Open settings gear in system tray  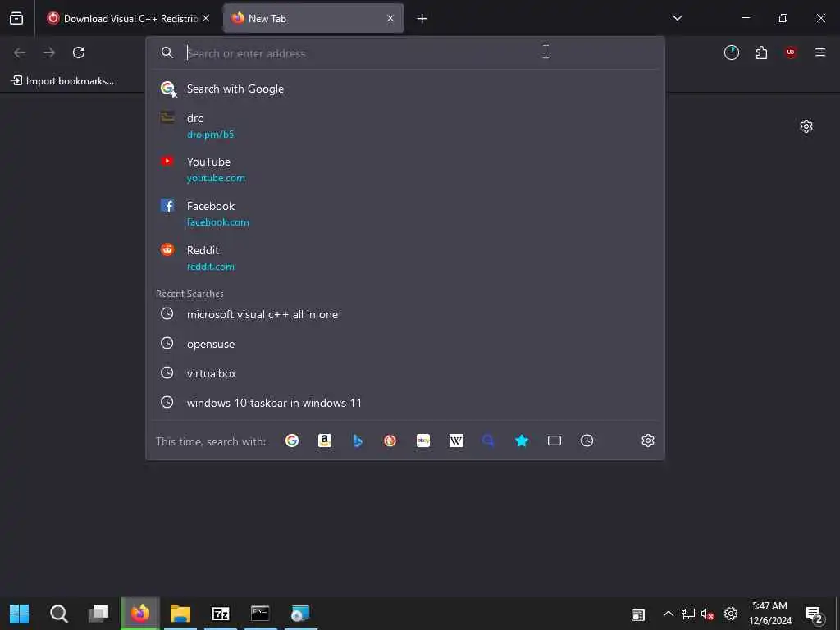point(731,614)
